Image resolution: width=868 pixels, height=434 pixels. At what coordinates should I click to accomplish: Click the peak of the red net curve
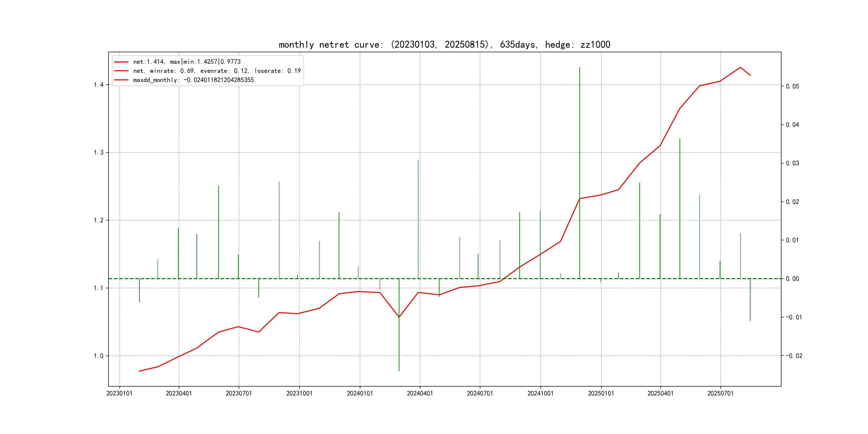coord(740,68)
